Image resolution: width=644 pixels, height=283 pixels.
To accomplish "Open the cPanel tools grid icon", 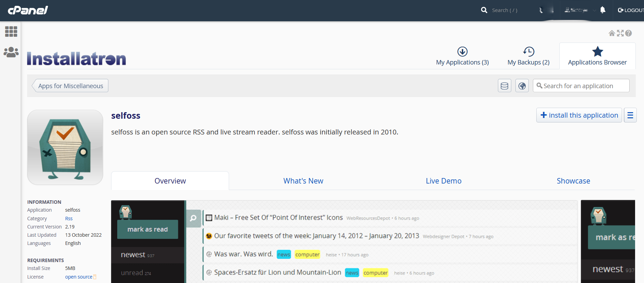I will pyautogui.click(x=11, y=32).
